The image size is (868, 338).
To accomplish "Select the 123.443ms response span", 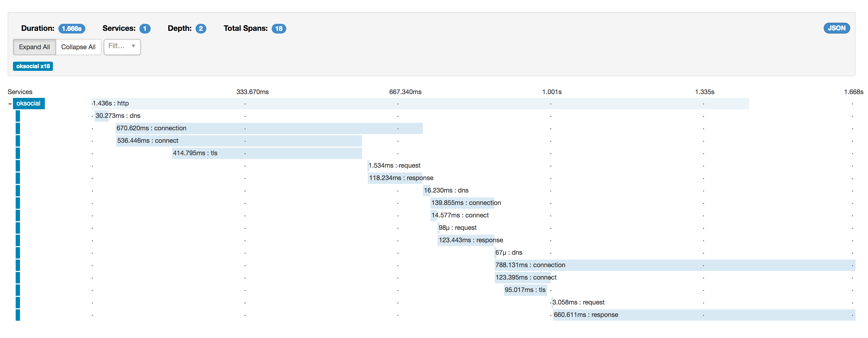I will [x=465, y=240].
